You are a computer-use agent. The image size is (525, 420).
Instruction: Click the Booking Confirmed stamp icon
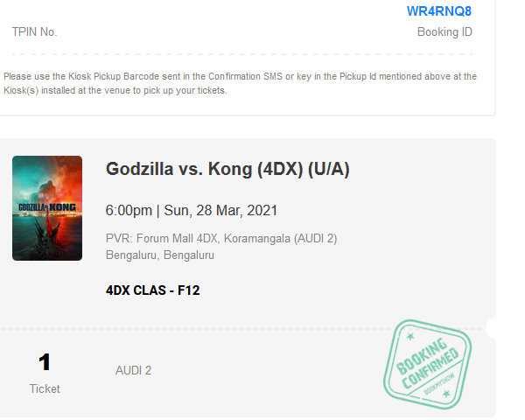[426, 360]
